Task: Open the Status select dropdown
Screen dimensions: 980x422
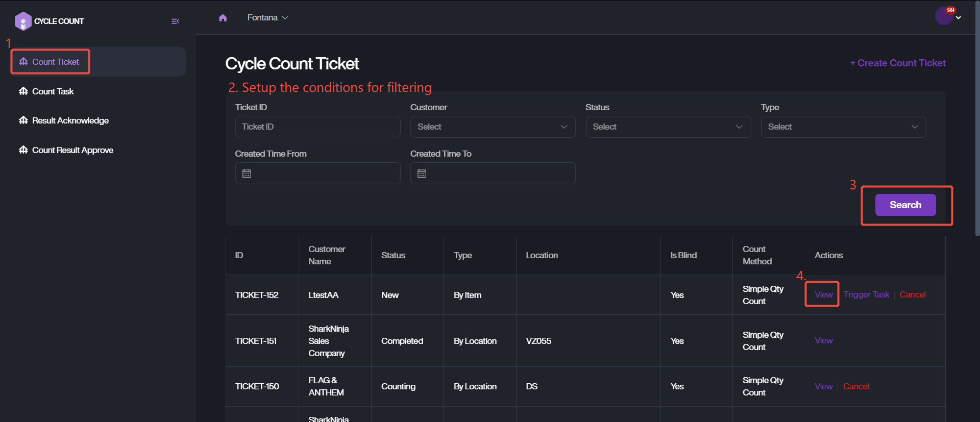Action: (x=668, y=127)
